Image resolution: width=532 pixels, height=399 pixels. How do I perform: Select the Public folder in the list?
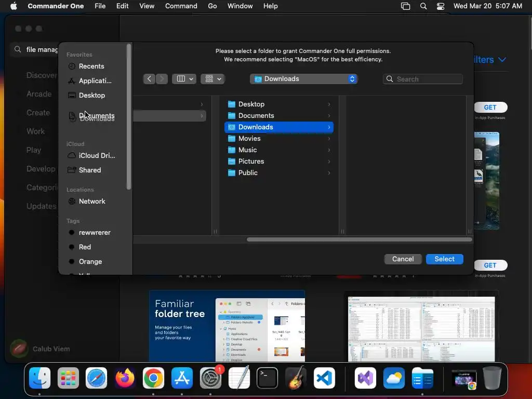click(x=279, y=172)
